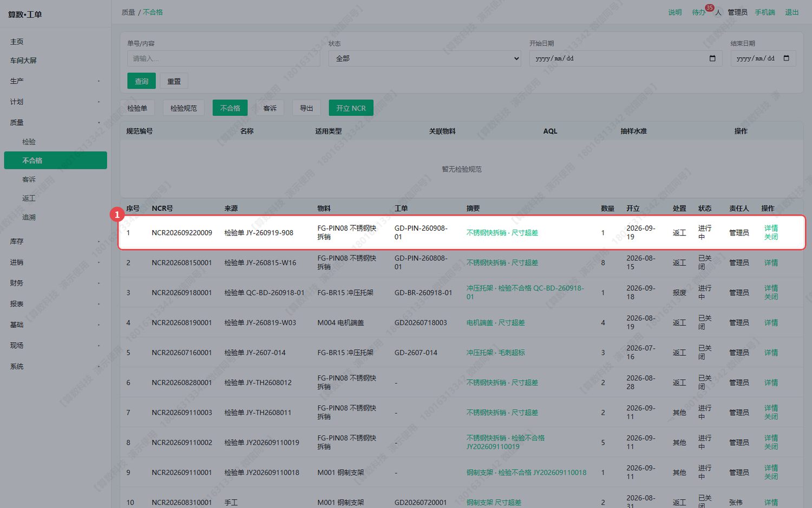Expand the 财务 sidebar menu
Viewport: 812px width, 508px height.
point(55,283)
